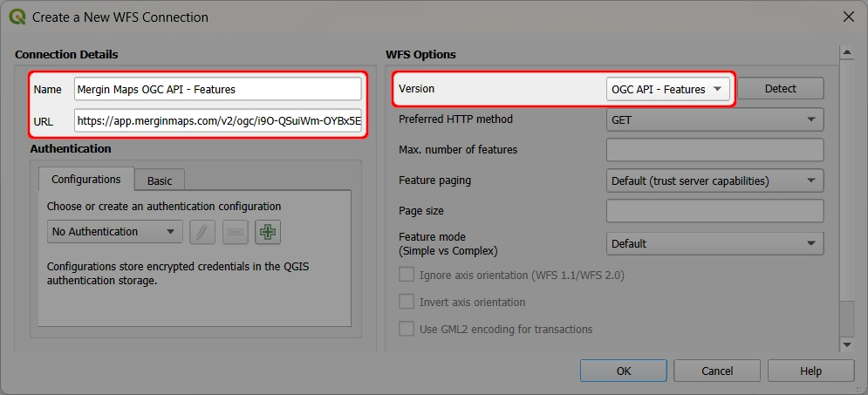Confirm the connection with OK
This screenshot has width=868, height=395.
[x=624, y=371]
